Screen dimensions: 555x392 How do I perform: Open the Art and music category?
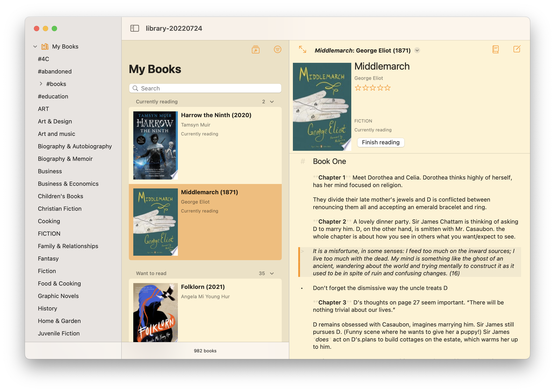point(56,134)
